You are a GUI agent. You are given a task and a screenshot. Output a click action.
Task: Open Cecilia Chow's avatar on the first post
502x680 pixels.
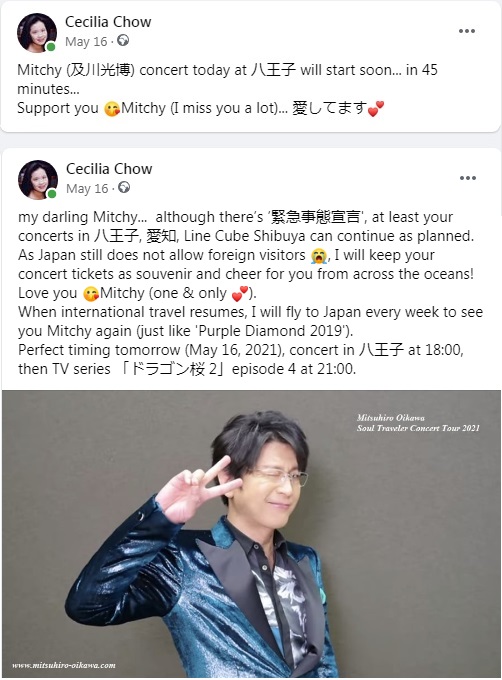(x=37, y=33)
